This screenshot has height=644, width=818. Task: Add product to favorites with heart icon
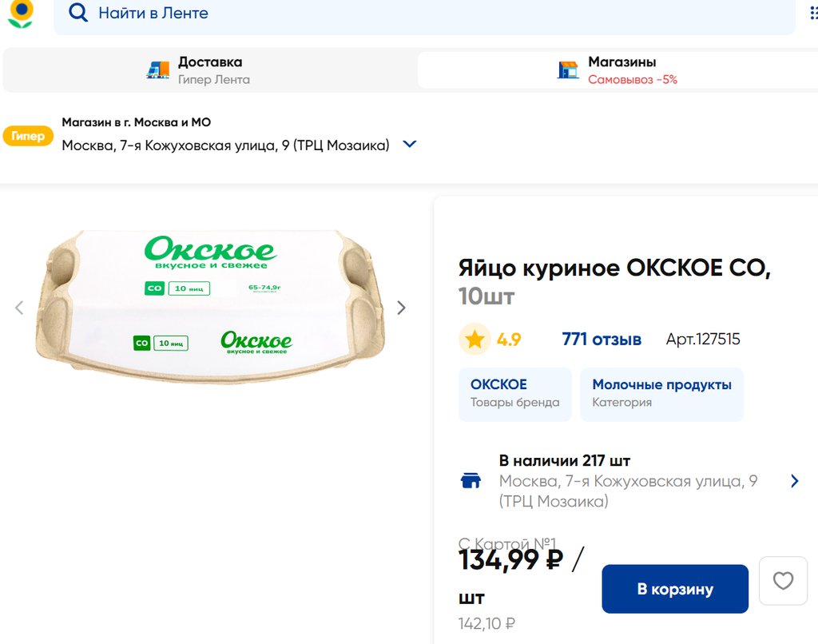(x=783, y=581)
